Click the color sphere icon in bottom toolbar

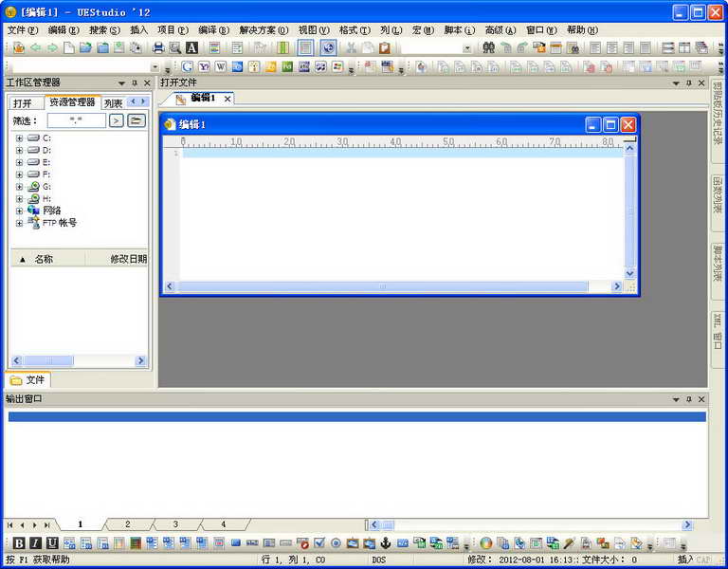point(486,543)
